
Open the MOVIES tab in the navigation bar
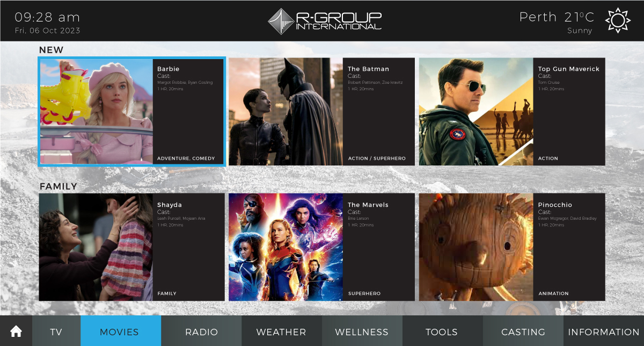(x=120, y=331)
